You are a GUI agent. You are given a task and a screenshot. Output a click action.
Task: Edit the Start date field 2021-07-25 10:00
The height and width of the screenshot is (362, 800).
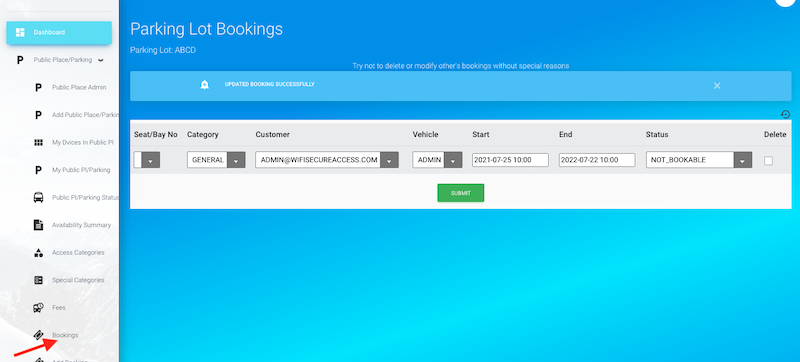pyautogui.click(x=510, y=160)
